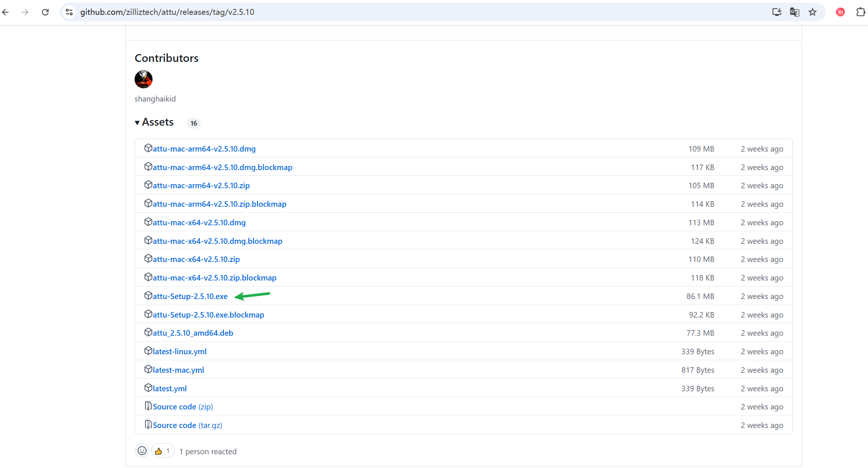
Task: Download attu-Setup-2.5.10.exe
Action: (x=190, y=296)
